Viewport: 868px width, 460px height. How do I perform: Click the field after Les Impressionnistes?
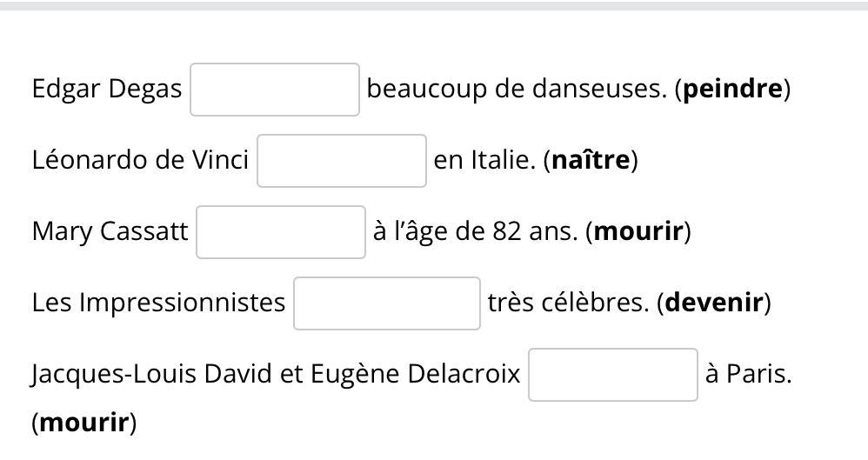387,303
